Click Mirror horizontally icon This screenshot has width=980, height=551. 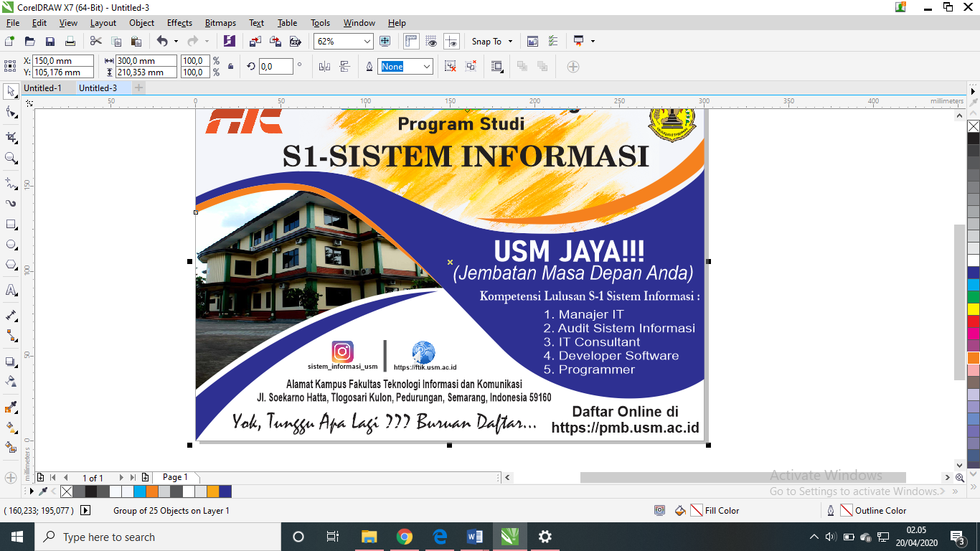click(324, 67)
